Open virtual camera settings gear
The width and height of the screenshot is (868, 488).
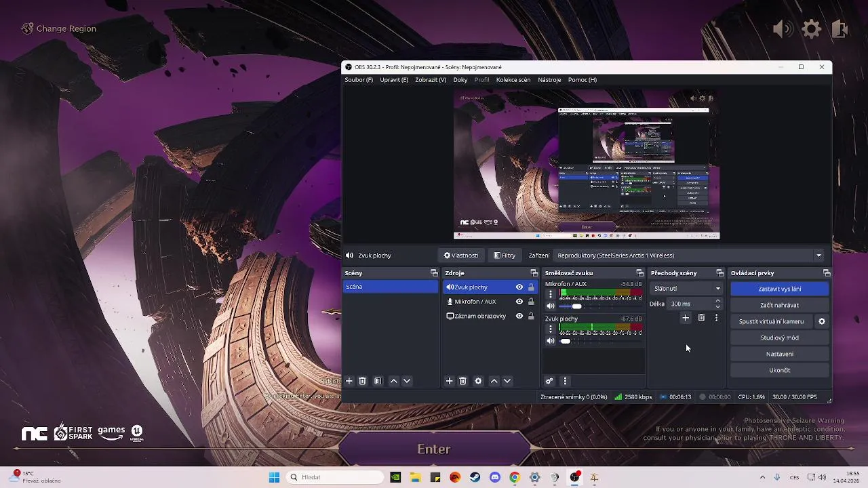coord(822,321)
